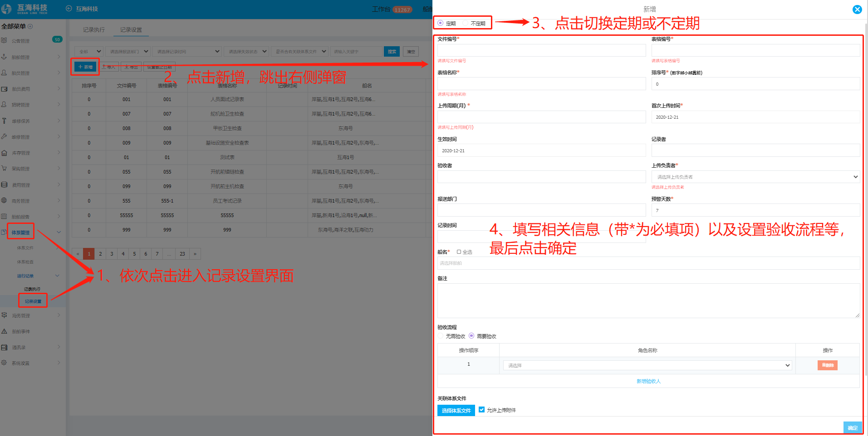This screenshot has height=436, width=868.
Task: Click the 清空 clear button
Action: 411,52
